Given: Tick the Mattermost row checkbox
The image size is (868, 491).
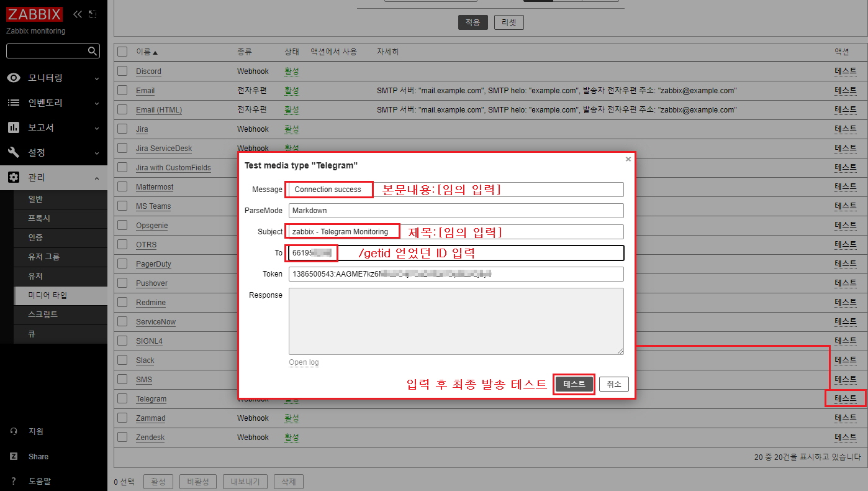Looking at the screenshot, I should 122,186.
